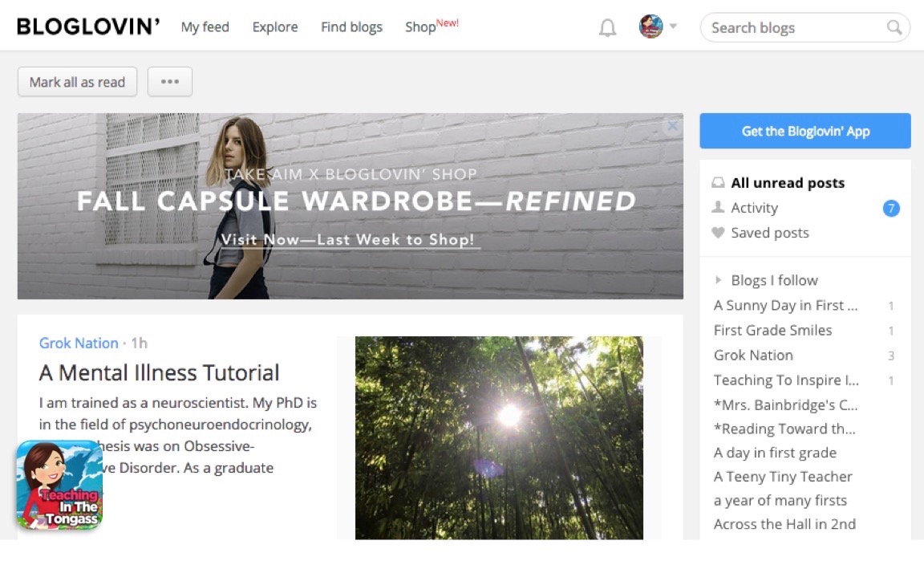The height and width of the screenshot is (565, 924).
Task: Open Across the Hall in 2nd blog
Action: coord(784,524)
